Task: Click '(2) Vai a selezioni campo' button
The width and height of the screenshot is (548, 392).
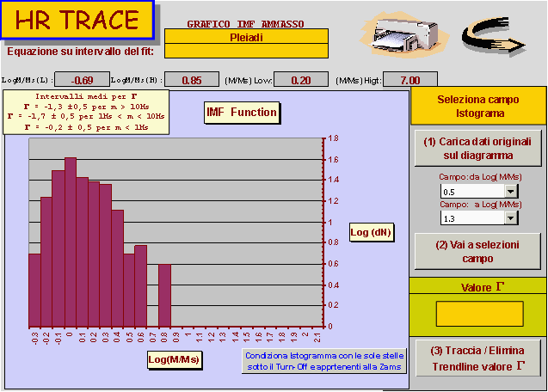Action: [x=477, y=252]
